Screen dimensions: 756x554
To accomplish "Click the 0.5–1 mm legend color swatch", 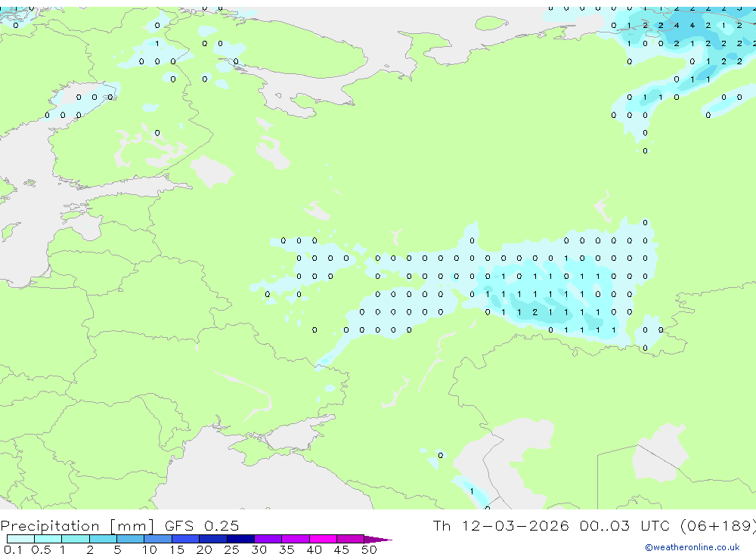I will 48,539.
